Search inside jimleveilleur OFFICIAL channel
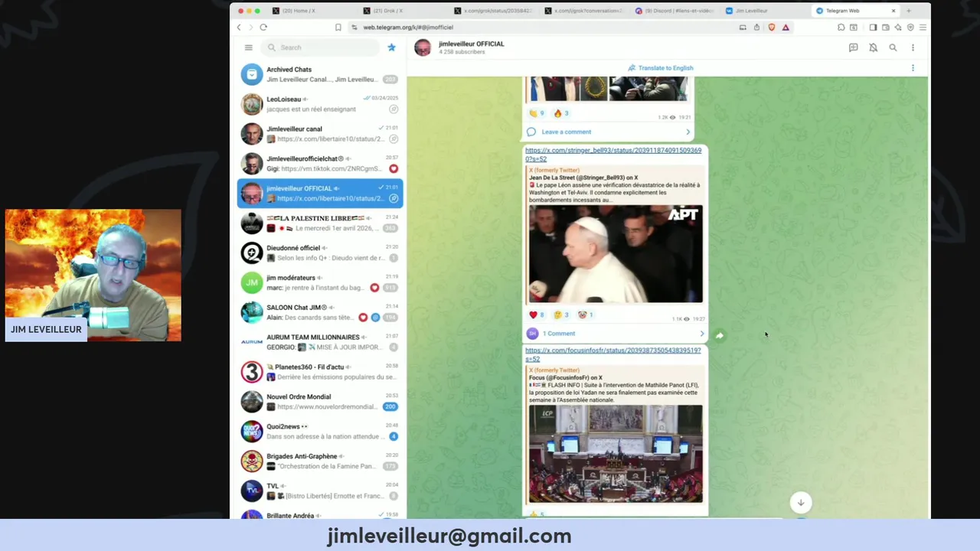 click(x=893, y=47)
